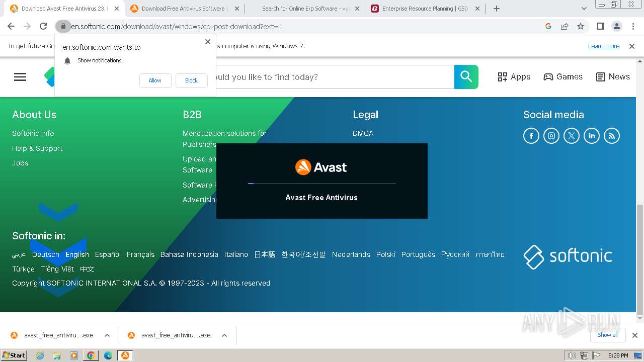The image size is (644, 362).
Task: Click the Learn more link
Action: pyautogui.click(x=604, y=46)
